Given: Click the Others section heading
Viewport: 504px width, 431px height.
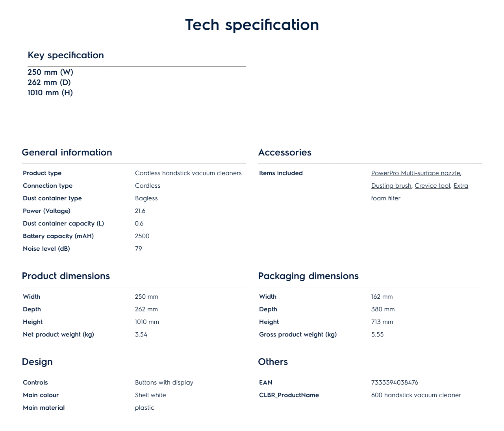Looking at the screenshot, I should (273, 362).
